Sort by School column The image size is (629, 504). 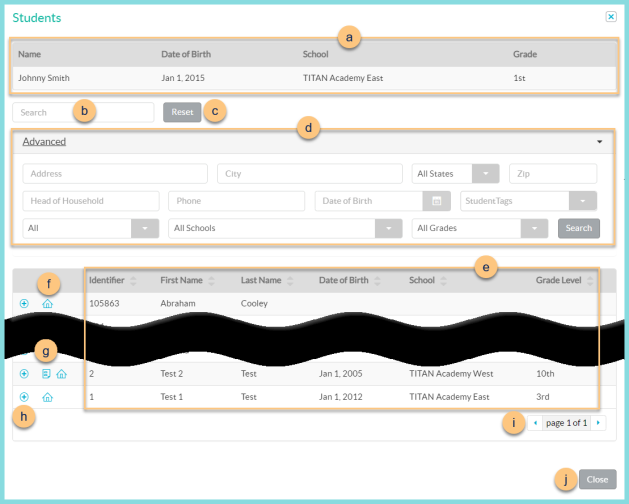(x=443, y=280)
